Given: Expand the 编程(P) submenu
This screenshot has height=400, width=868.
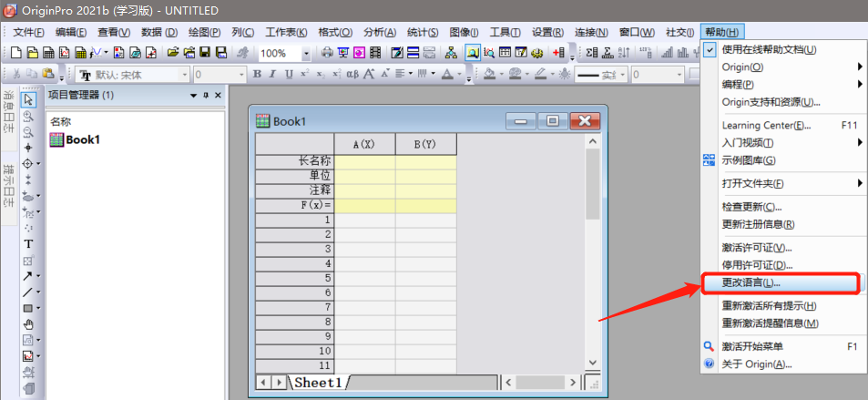Looking at the screenshot, I should 783,85.
